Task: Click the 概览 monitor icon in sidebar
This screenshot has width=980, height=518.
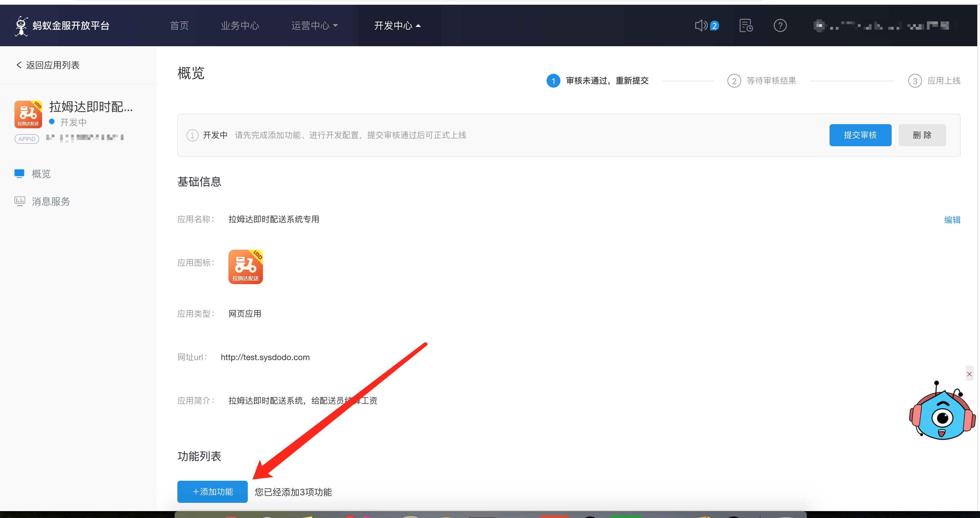Action: point(19,174)
